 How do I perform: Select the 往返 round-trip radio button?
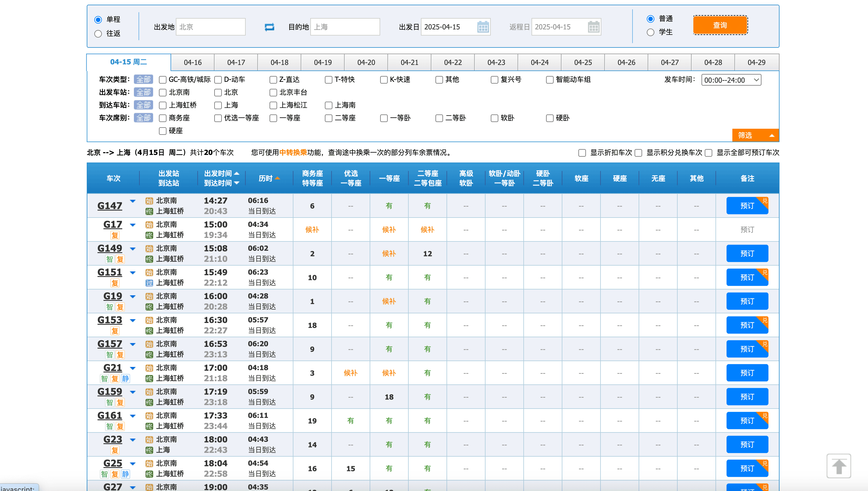pos(98,34)
